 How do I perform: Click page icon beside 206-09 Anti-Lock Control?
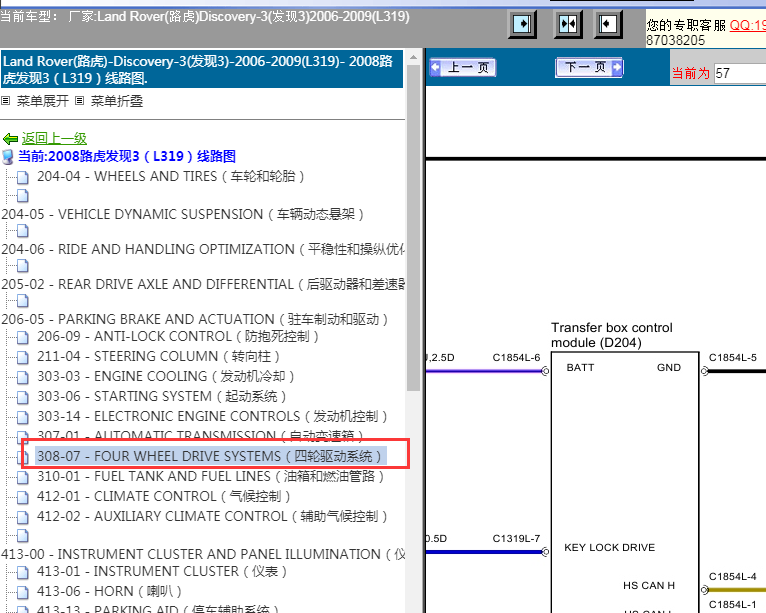click(22, 337)
